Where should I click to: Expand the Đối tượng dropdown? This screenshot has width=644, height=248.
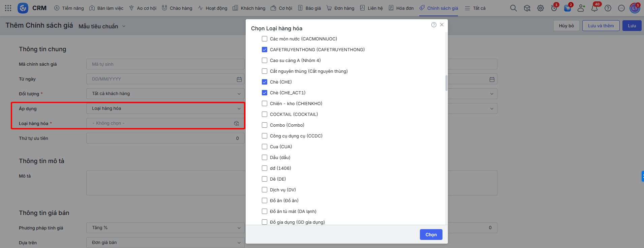coord(165,94)
